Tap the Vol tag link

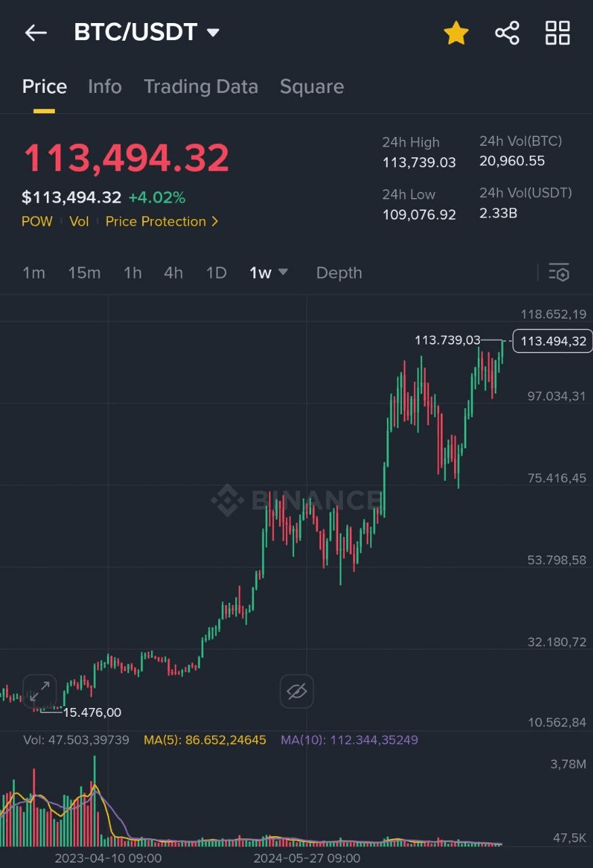[79, 222]
